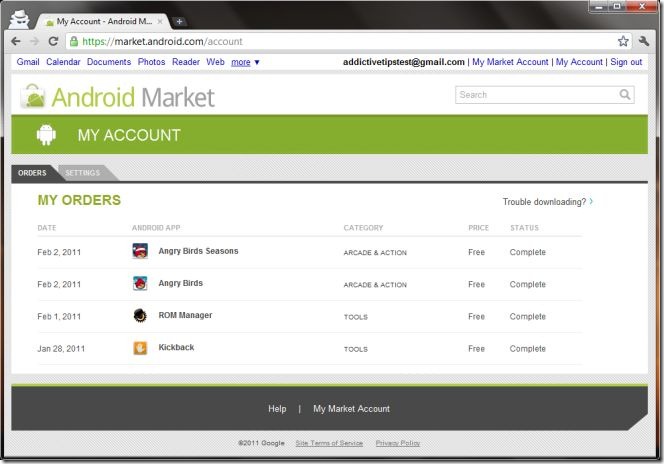Click TOOLS category for ROM Manager
Screen dimensions: 664x464
pyautogui.click(x=356, y=317)
